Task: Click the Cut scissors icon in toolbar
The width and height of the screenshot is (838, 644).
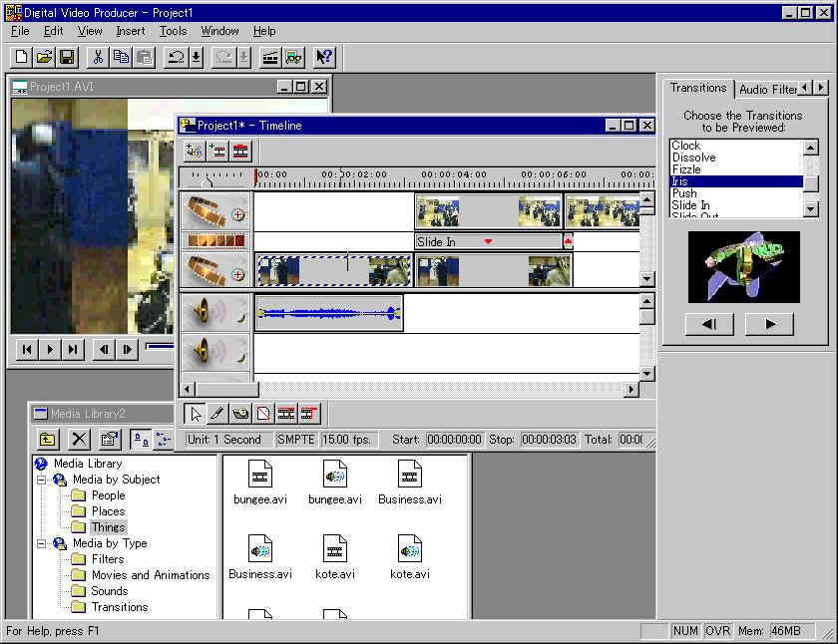Action: click(98, 57)
